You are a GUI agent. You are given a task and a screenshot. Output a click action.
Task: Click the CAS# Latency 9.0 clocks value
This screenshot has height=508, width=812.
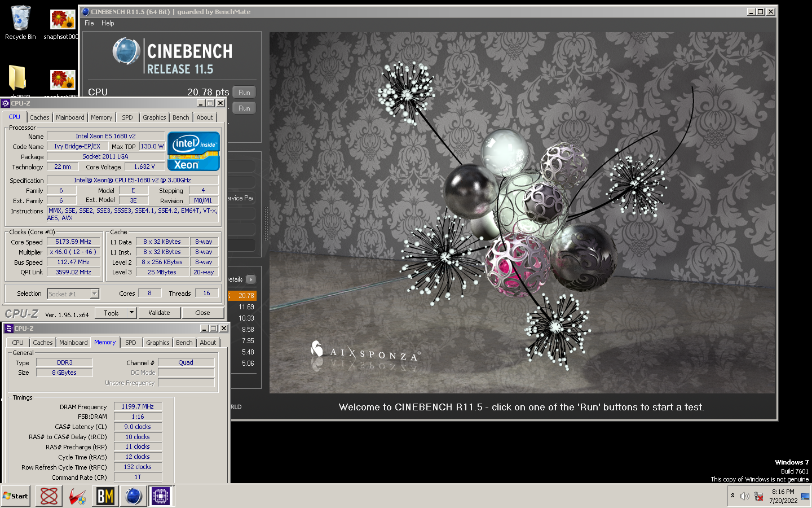(138, 427)
